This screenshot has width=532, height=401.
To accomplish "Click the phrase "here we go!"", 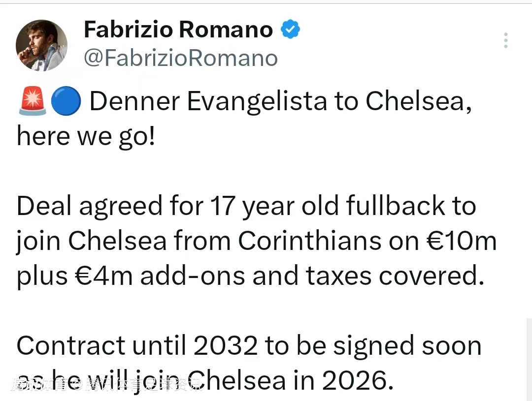I will tap(86, 137).
